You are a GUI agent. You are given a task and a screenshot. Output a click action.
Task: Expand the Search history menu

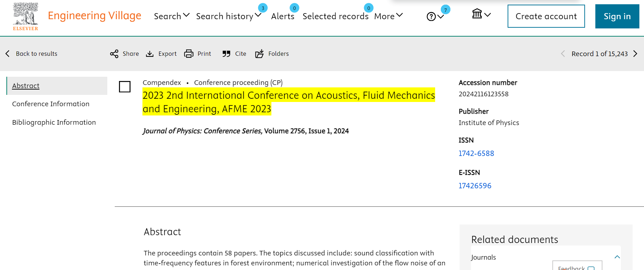228,16
